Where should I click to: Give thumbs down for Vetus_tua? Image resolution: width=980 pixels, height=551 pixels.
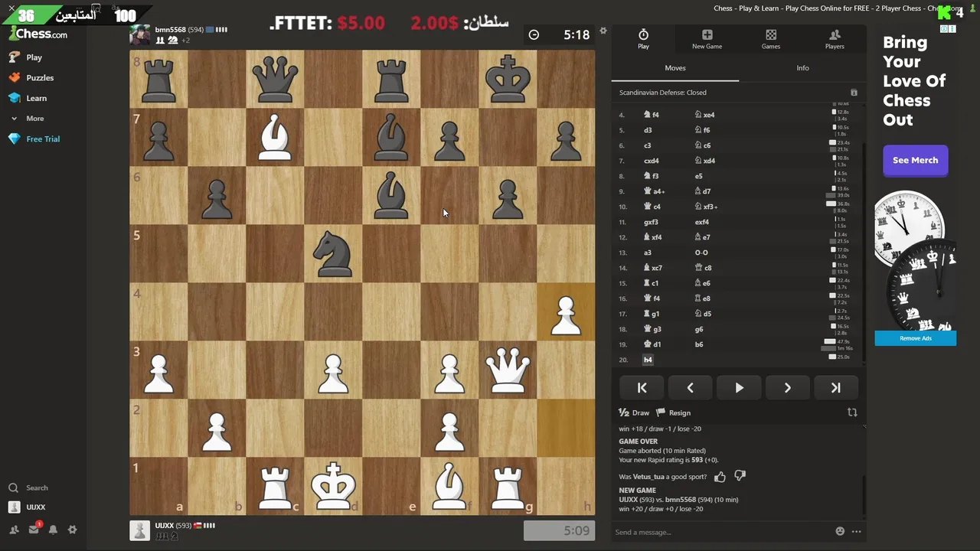point(740,477)
